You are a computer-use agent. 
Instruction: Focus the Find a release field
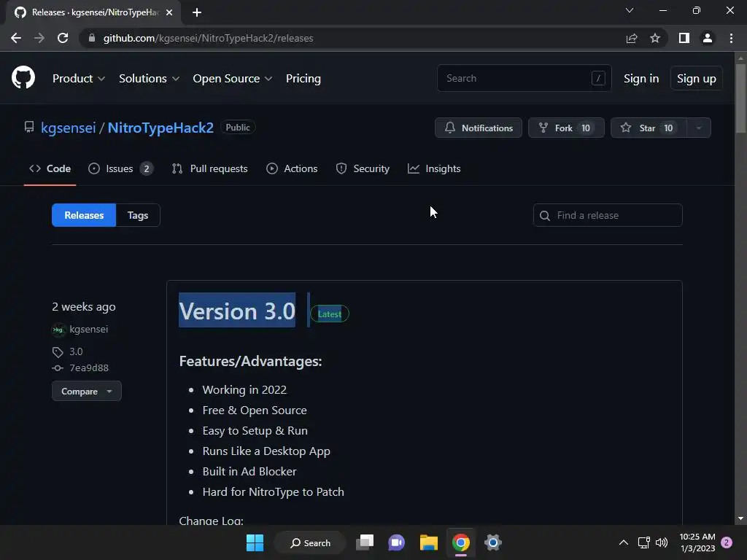point(608,215)
